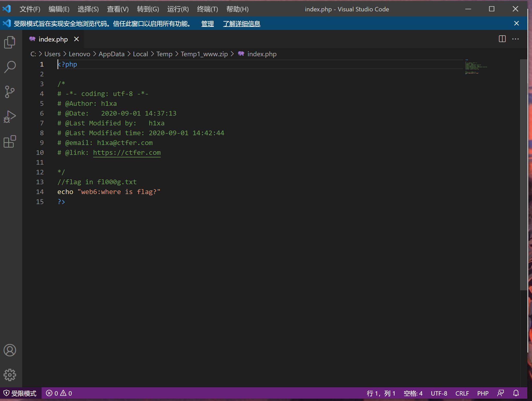Click line number 8 in the gutter

[x=42, y=133]
